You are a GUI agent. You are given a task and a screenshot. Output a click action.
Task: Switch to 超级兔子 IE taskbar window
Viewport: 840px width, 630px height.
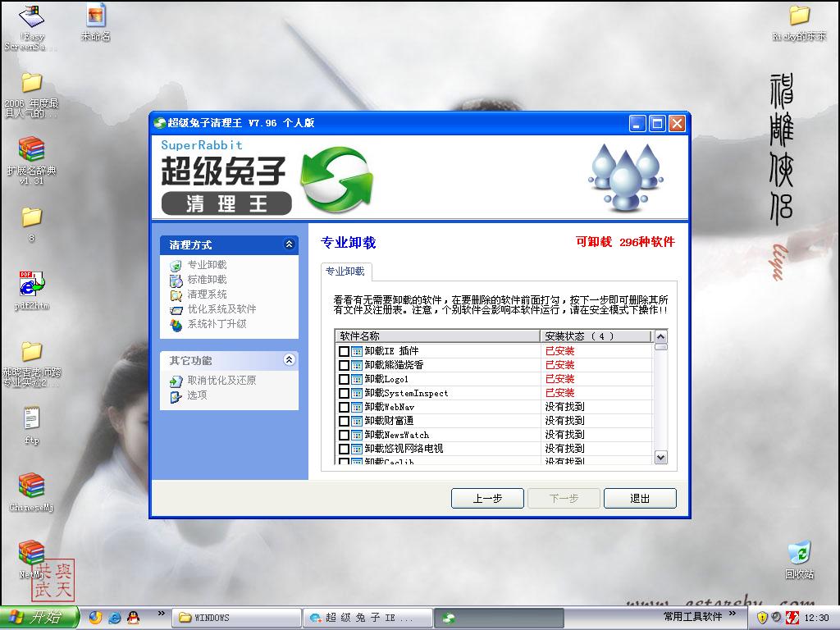[x=367, y=618]
